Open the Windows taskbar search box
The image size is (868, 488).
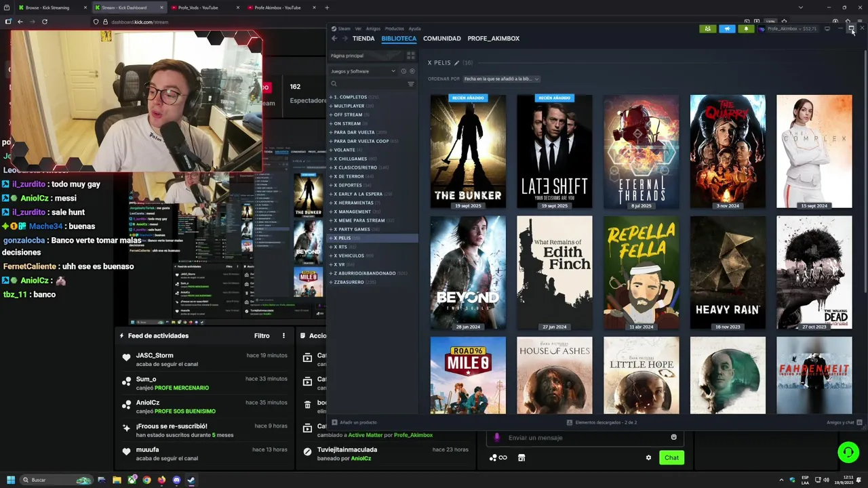[x=56, y=480]
